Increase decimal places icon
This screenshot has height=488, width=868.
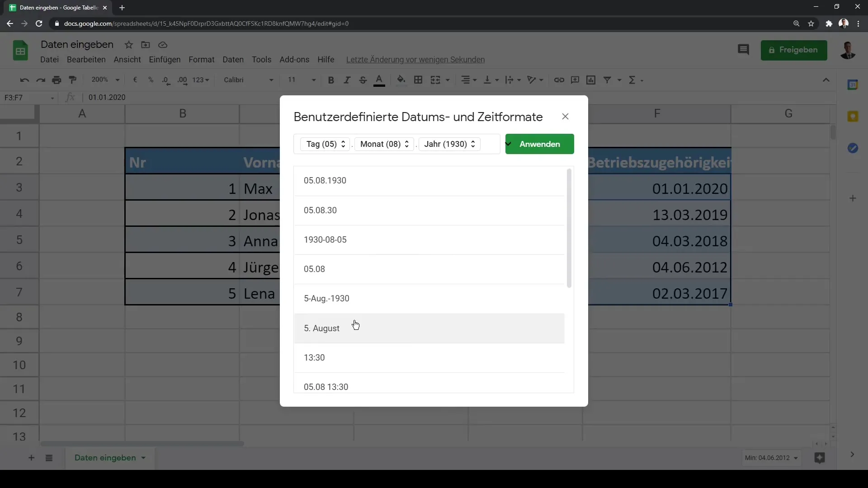182,80
